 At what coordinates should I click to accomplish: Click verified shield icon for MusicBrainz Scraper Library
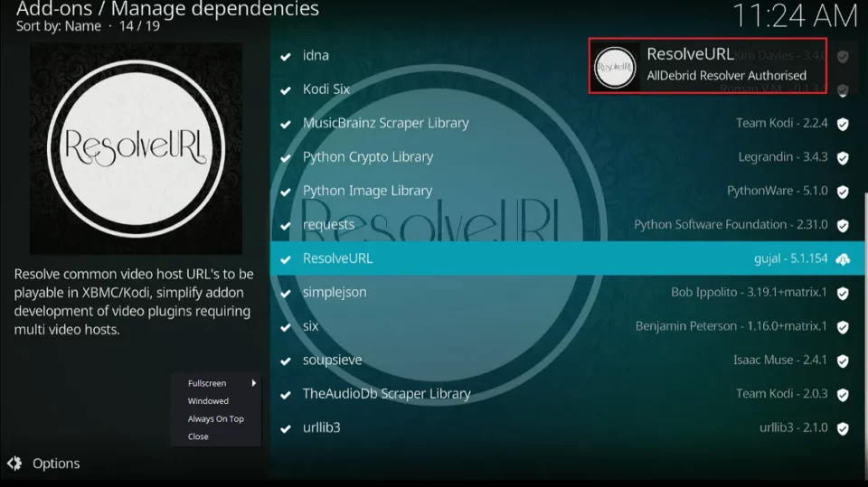843,124
